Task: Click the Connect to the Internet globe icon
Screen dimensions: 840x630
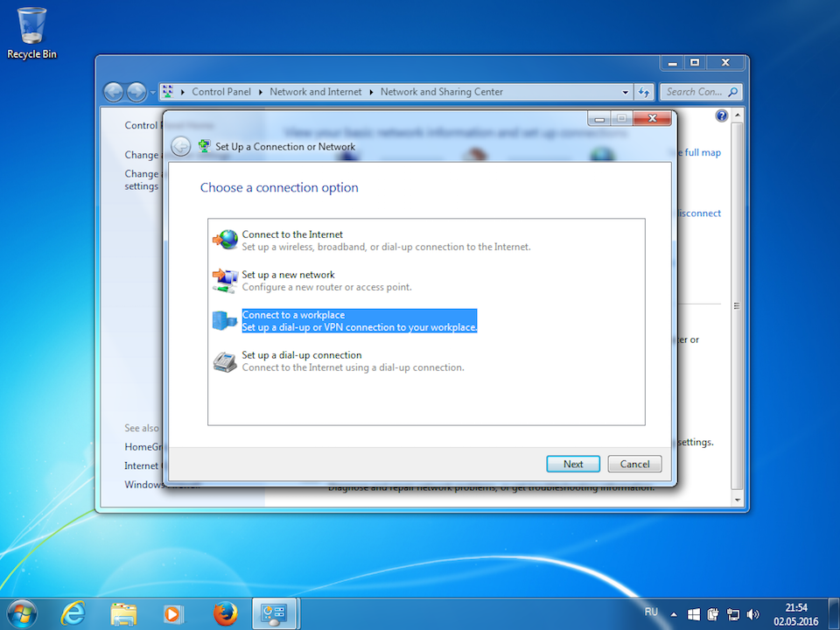Action: click(x=225, y=240)
